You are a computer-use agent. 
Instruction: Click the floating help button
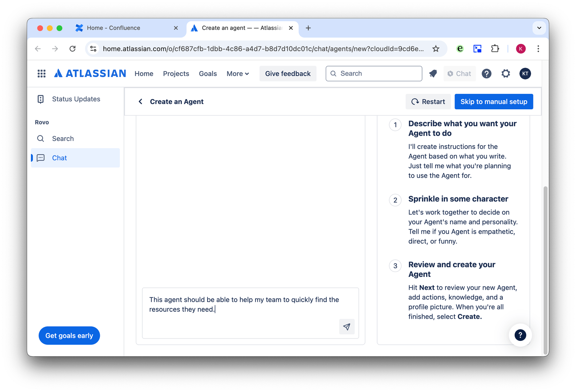tap(520, 335)
